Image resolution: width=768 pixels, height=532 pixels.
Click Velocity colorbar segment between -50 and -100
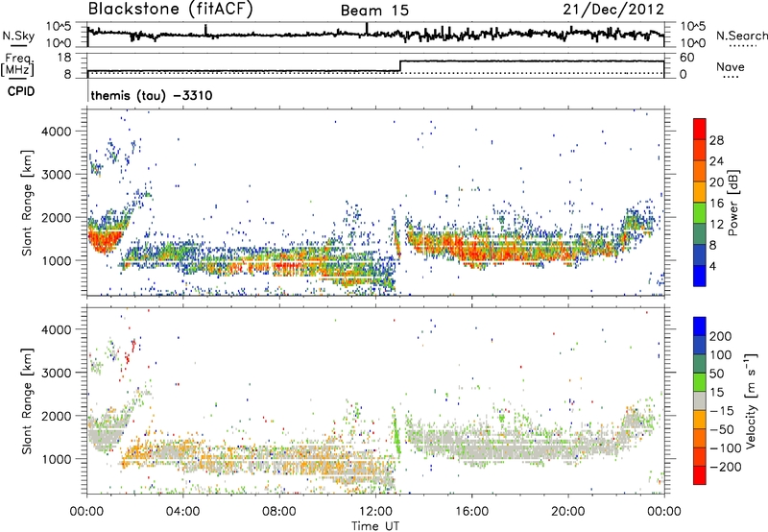click(x=700, y=438)
